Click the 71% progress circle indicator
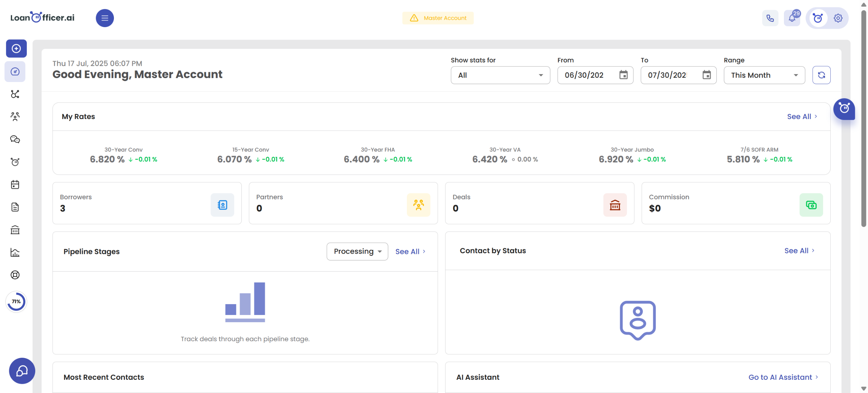 (x=16, y=301)
